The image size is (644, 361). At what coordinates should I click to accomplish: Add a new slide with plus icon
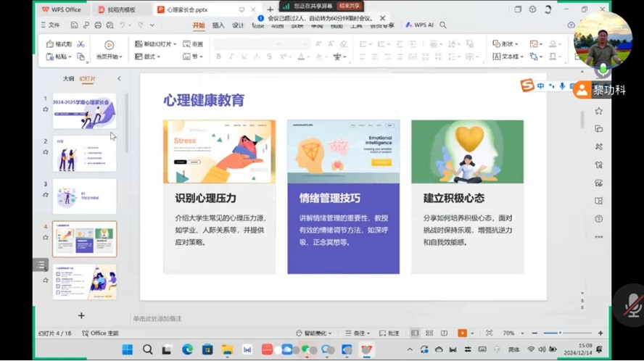tap(81, 315)
